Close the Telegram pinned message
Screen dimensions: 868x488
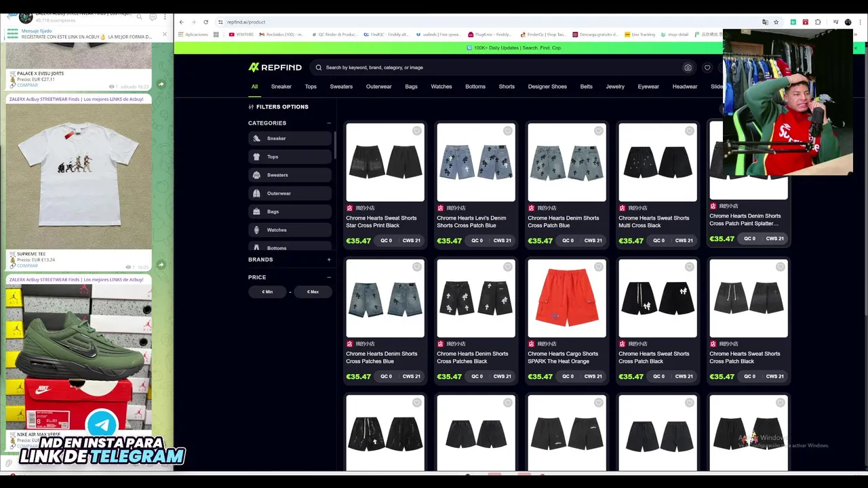click(164, 34)
